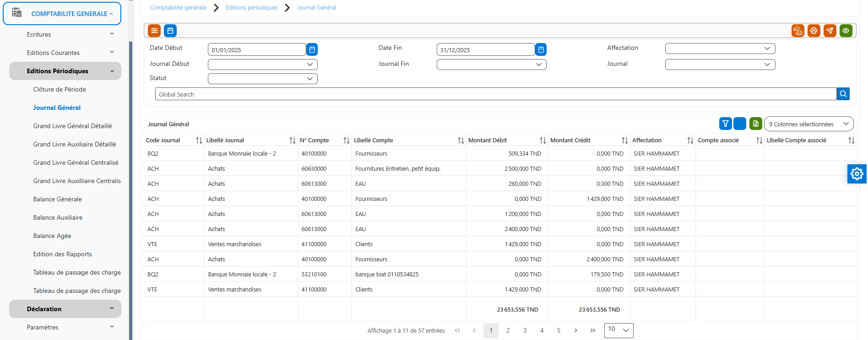Open the Date Début calendar picker
The image size is (868, 340).
tap(312, 49)
